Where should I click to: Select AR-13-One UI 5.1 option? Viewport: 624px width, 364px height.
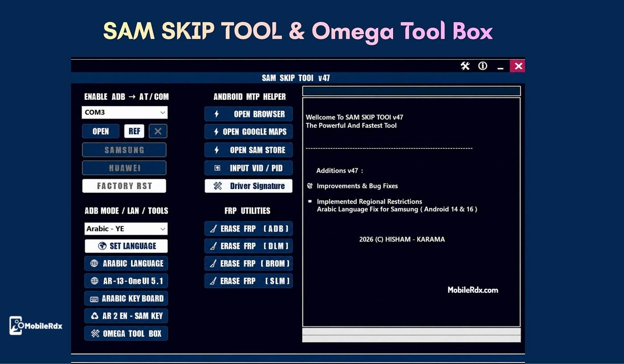(x=126, y=281)
